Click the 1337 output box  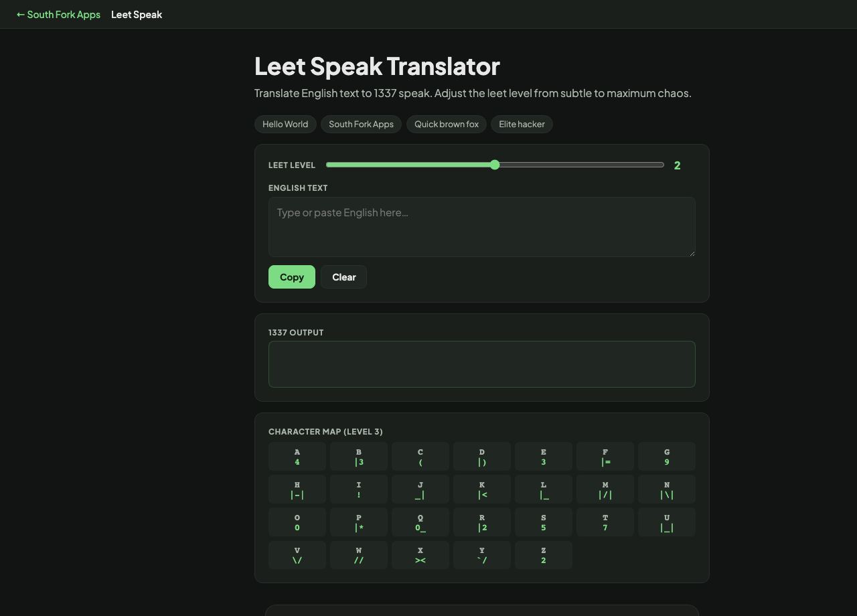482,364
